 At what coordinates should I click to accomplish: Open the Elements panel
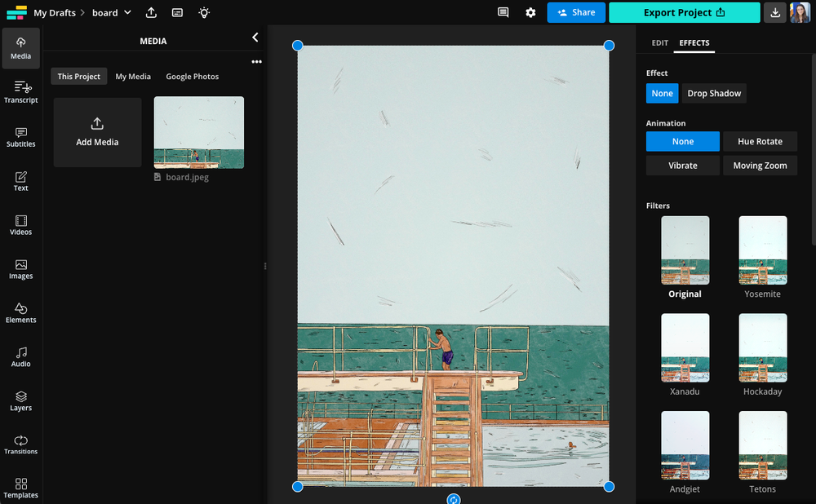(20, 312)
